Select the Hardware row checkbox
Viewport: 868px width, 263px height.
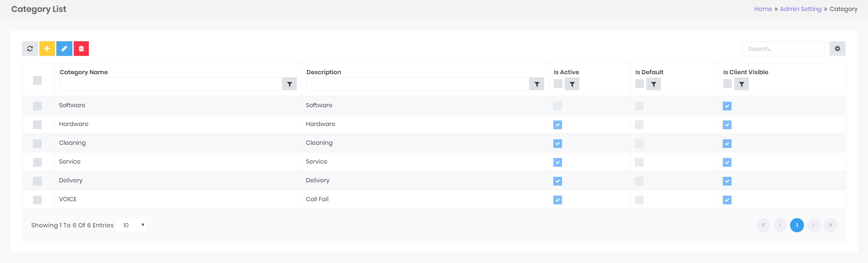[x=38, y=125]
